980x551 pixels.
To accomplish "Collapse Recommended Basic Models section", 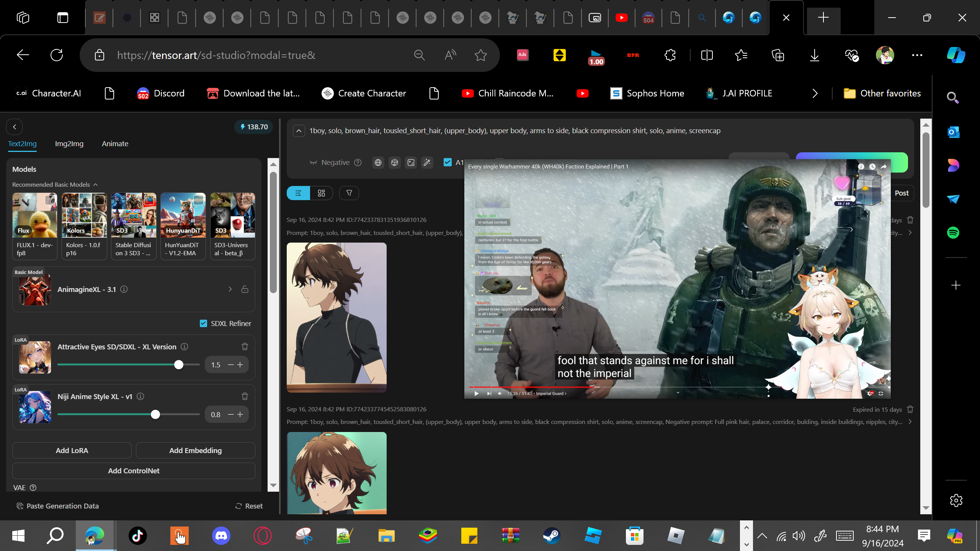I will point(95,185).
